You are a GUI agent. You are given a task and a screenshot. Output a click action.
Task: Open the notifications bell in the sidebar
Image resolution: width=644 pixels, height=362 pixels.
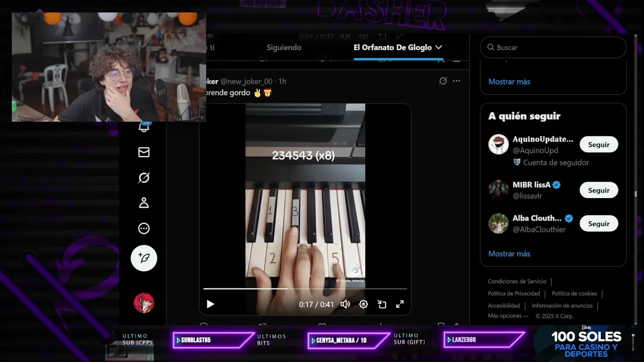pyautogui.click(x=144, y=127)
